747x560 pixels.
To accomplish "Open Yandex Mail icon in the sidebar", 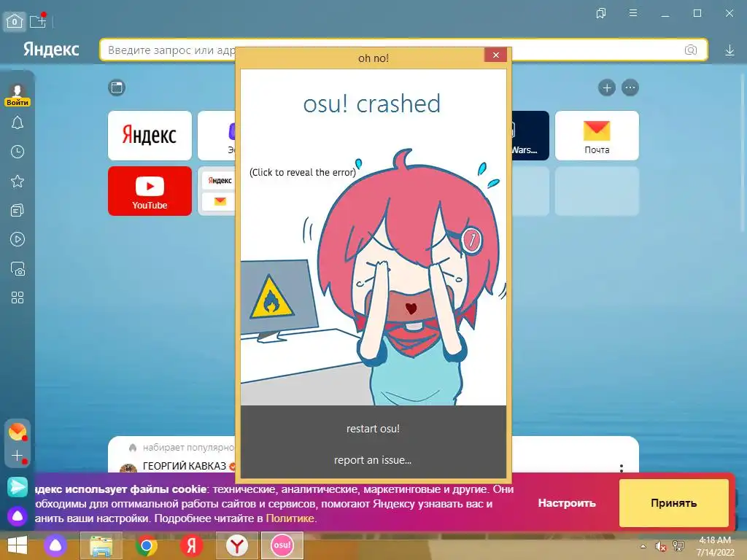I will tap(18, 432).
